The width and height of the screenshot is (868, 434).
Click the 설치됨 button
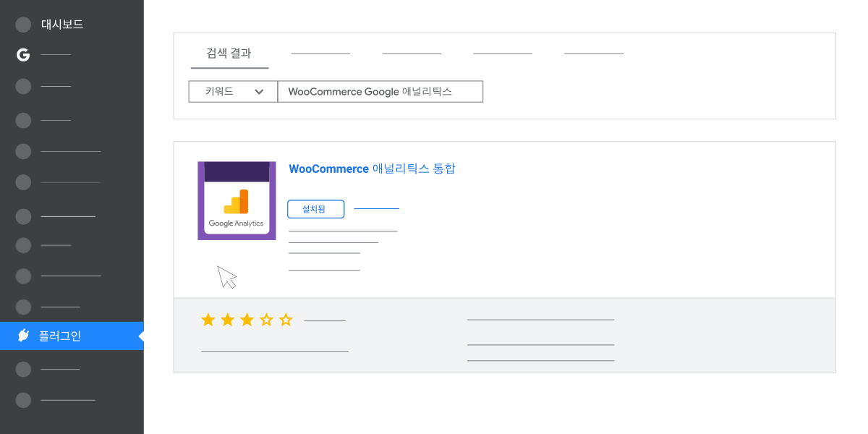pos(315,209)
